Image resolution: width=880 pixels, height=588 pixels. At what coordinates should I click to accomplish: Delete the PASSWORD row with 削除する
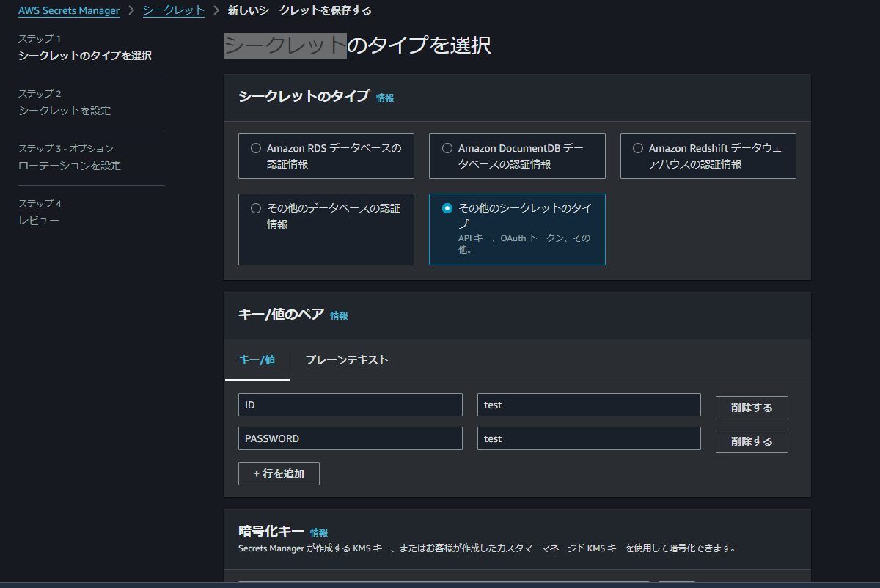(752, 441)
